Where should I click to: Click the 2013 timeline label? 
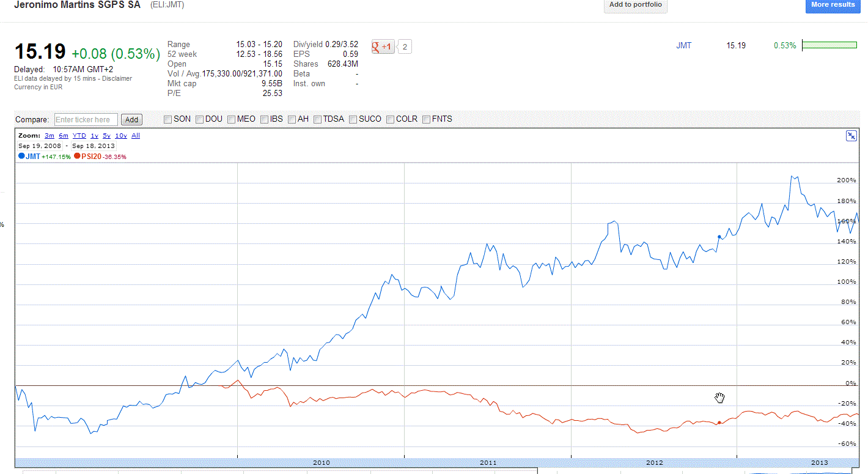click(819, 463)
